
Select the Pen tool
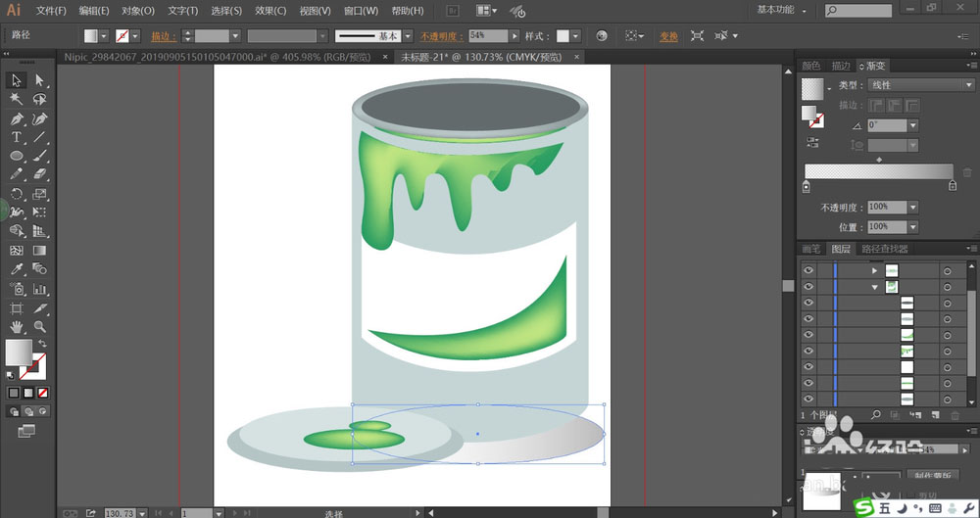coord(17,118)
